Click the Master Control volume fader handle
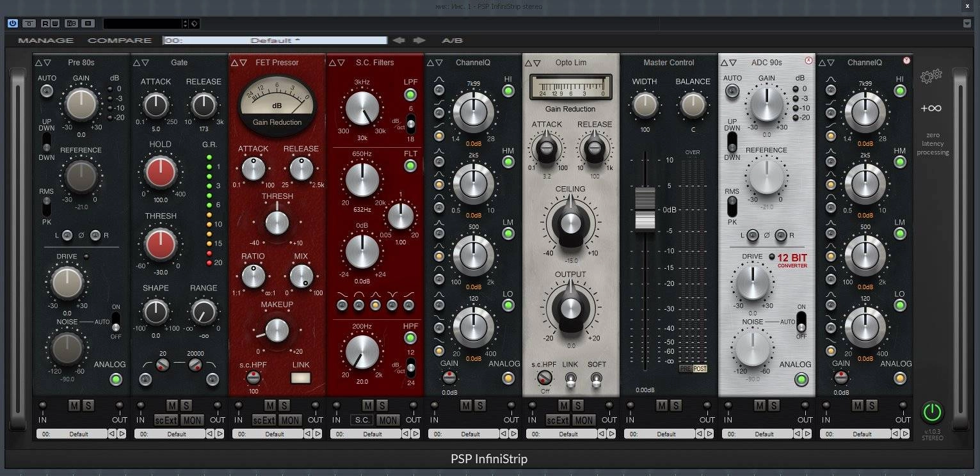The width and height of the screenshot is (980, 476). (645, 209)
